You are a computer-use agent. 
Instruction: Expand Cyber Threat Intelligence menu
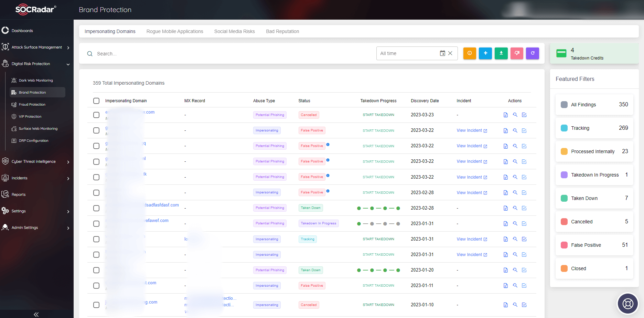68,162
